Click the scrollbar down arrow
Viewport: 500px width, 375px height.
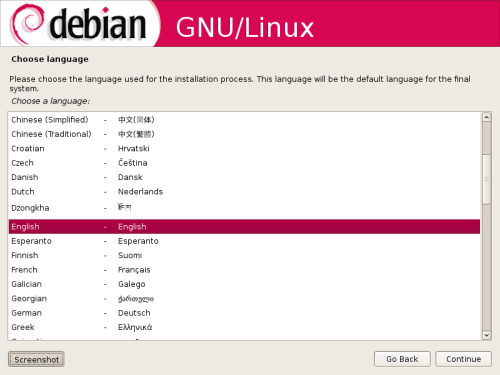pyautogui.click(x=487, y=335)
